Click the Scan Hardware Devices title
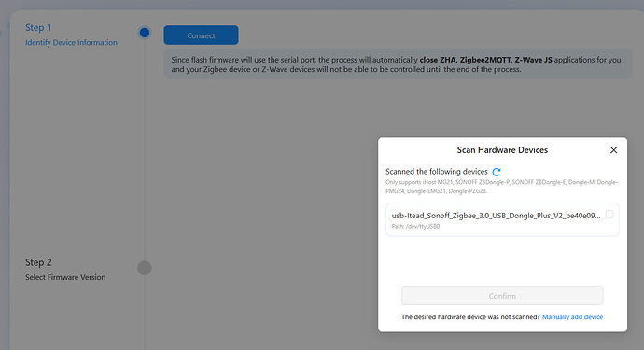Screen dimensions: 644x350 click(502, 150)
